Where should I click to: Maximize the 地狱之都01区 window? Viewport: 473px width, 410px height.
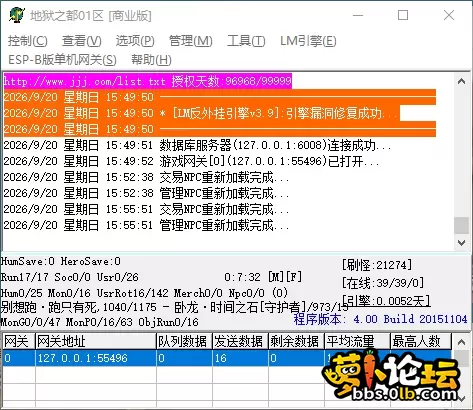tap(403, 15)
